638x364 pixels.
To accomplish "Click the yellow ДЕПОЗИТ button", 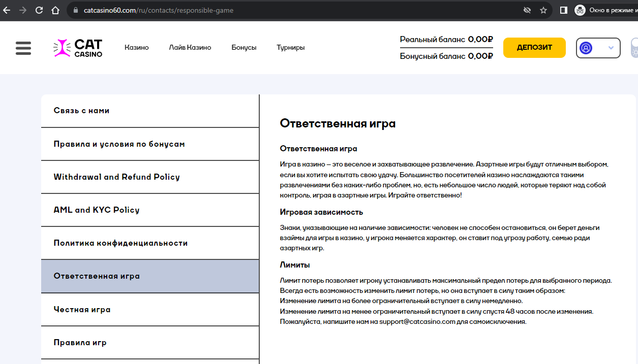I will point(534,48).
